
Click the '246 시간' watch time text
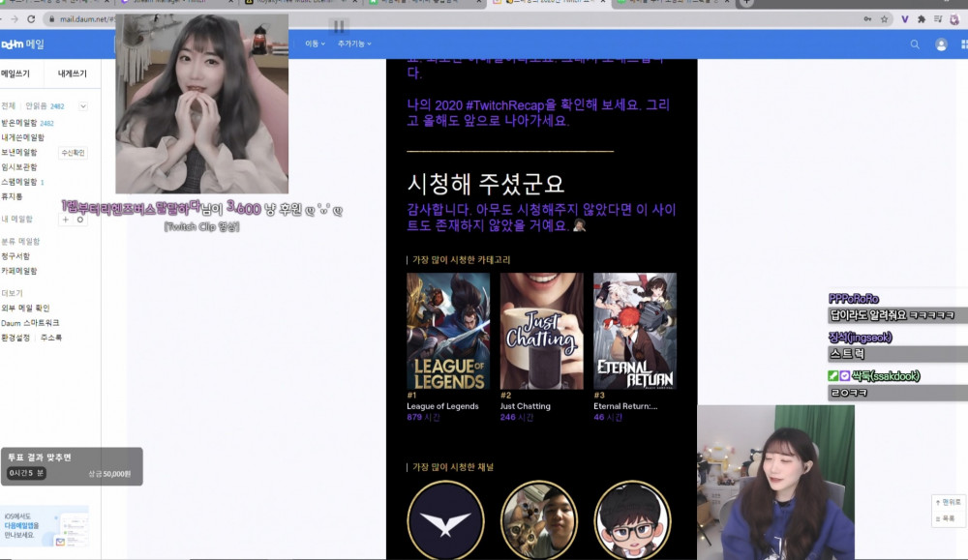[x=516, y=418]
